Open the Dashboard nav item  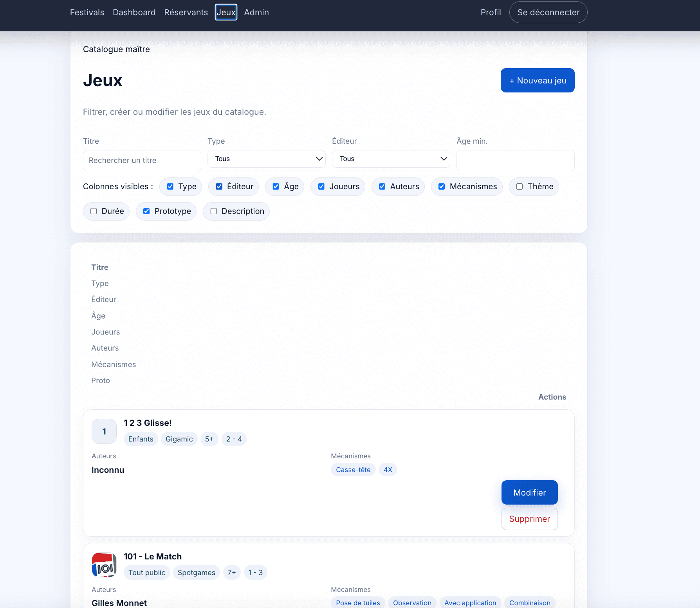[x=134, y=12]
